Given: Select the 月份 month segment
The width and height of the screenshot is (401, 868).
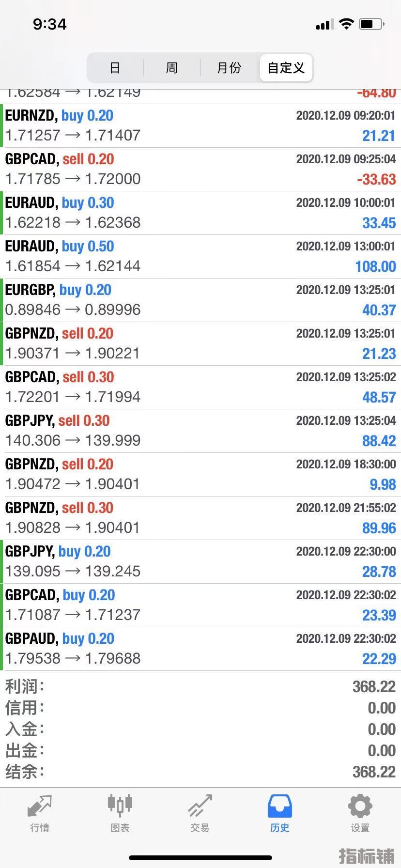Looking at the screenshot, I should (229, 68).
